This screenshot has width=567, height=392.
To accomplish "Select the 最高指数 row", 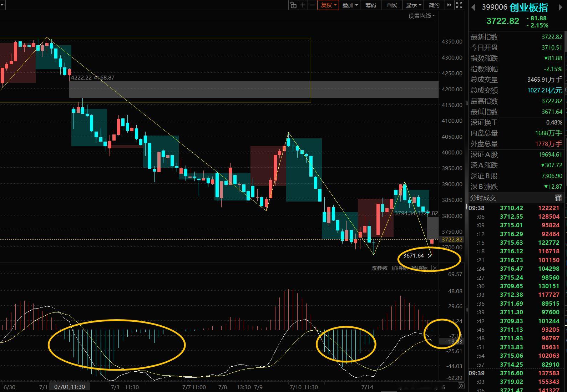I will click(516, 101).
